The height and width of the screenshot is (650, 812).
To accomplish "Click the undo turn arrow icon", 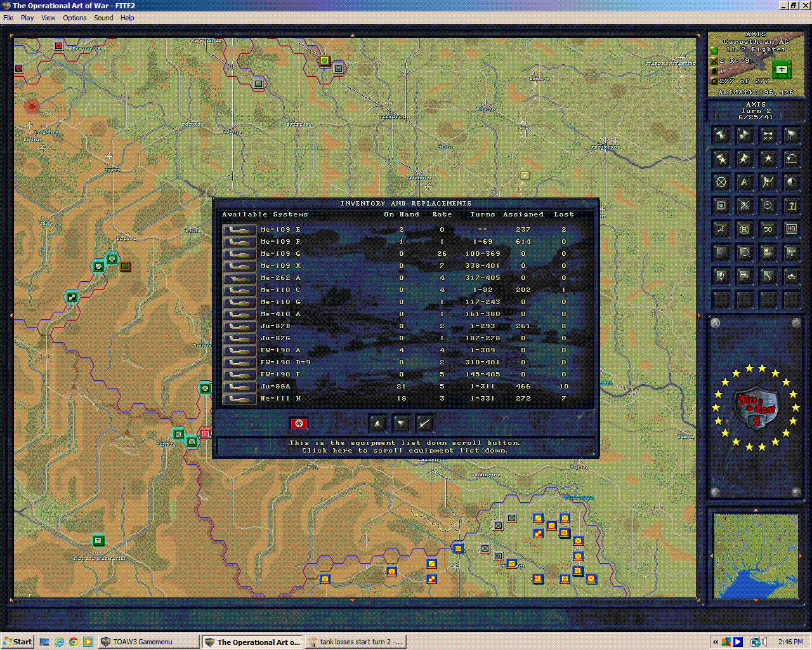I will (x=791, y=159).
